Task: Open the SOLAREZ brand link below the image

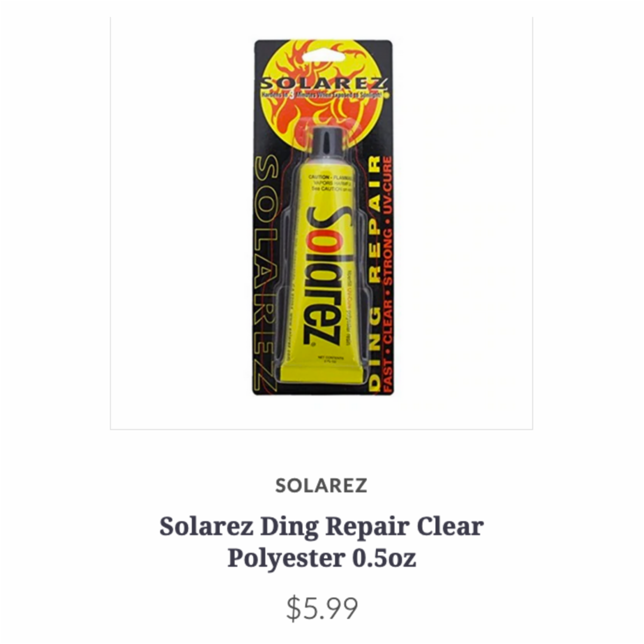Action: (x=321, y=485)
